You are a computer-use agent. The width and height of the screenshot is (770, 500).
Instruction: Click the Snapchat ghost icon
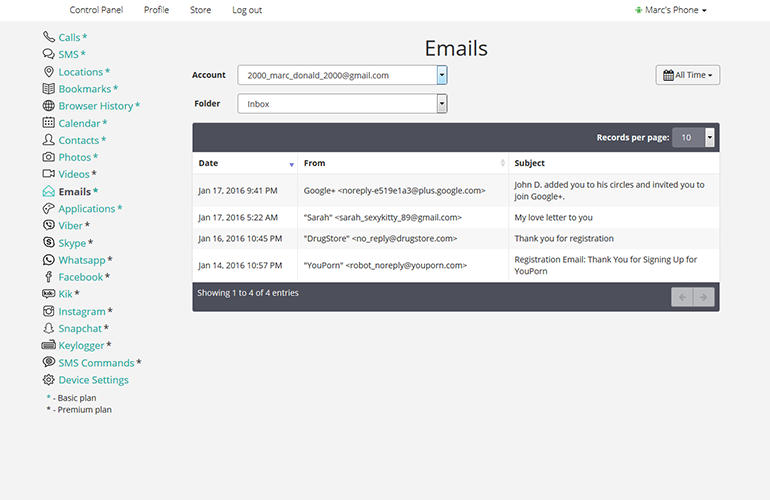[49, 328]
